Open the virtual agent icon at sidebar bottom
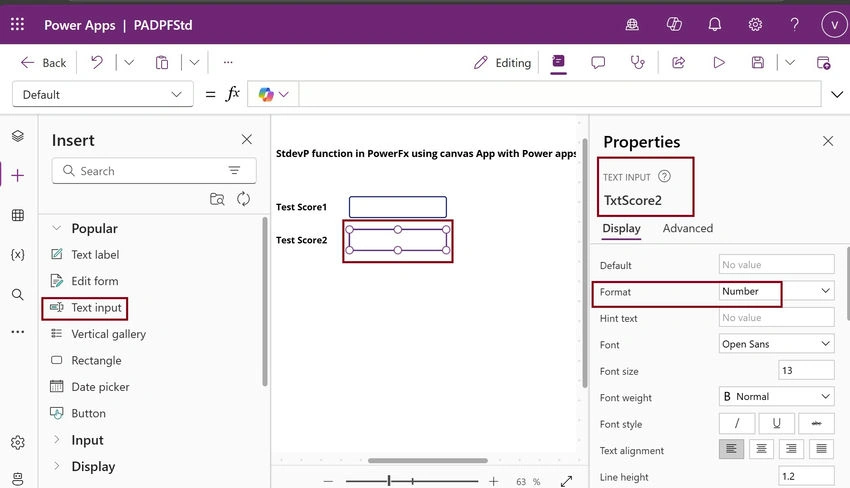Image resolution: width=850 pixels, height=488 pixels. tap(18, 479)
